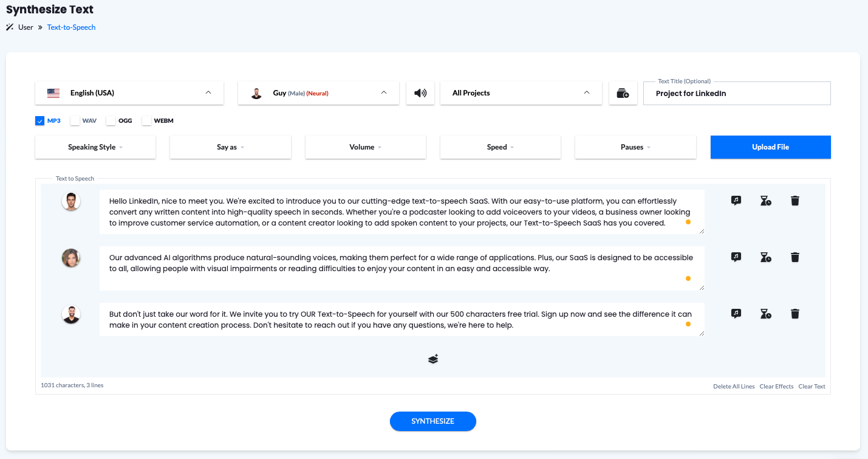This screenshot has height=459, width=868.
Task: Click the Clear Effects link
Action: pyautogui.click(x=776, y=385)
